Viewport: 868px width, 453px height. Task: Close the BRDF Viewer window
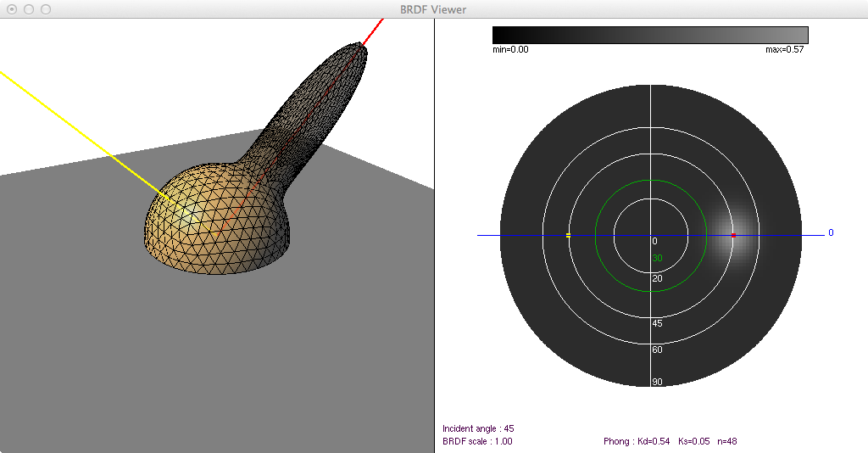12,9
